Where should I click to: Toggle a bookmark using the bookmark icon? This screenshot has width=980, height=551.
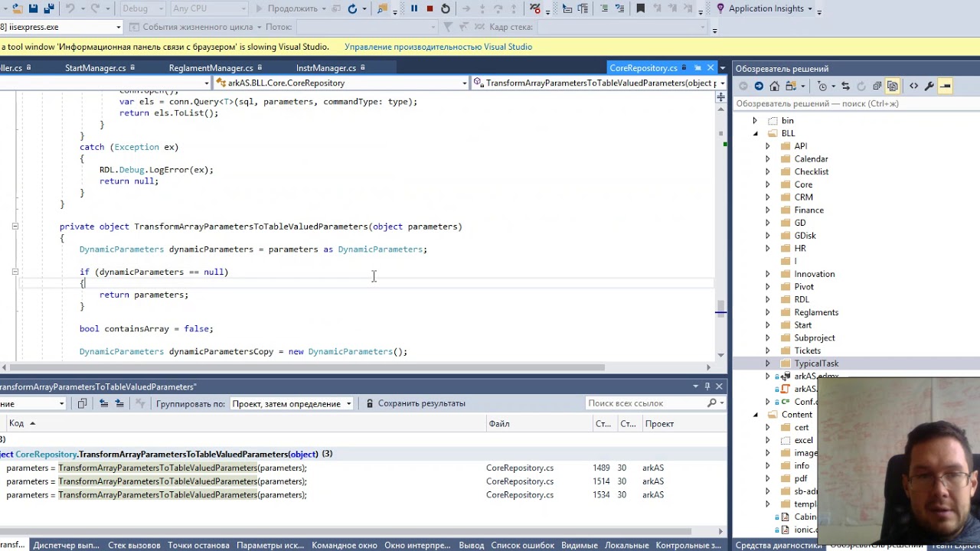pyautogui.click(x=640, y=8)
